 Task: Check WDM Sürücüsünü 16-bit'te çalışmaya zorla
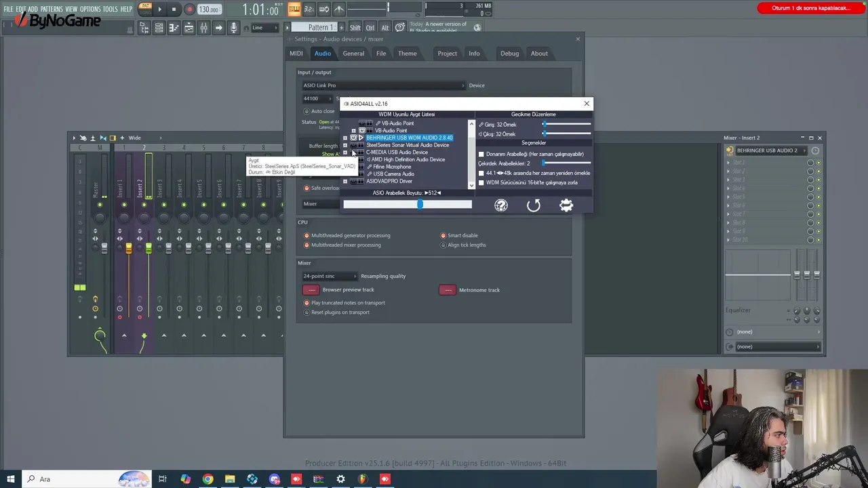coord(481,182)
